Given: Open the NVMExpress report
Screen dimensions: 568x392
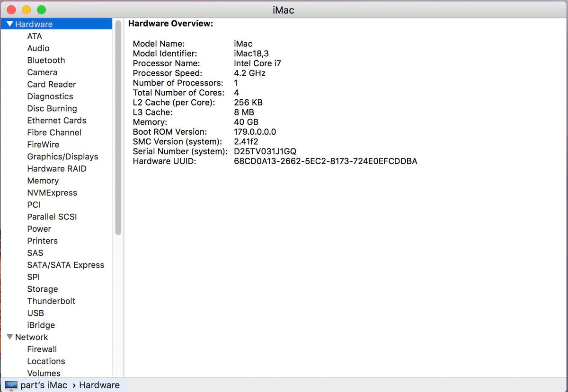Looking at the screenshot, I should coord(52,192).
